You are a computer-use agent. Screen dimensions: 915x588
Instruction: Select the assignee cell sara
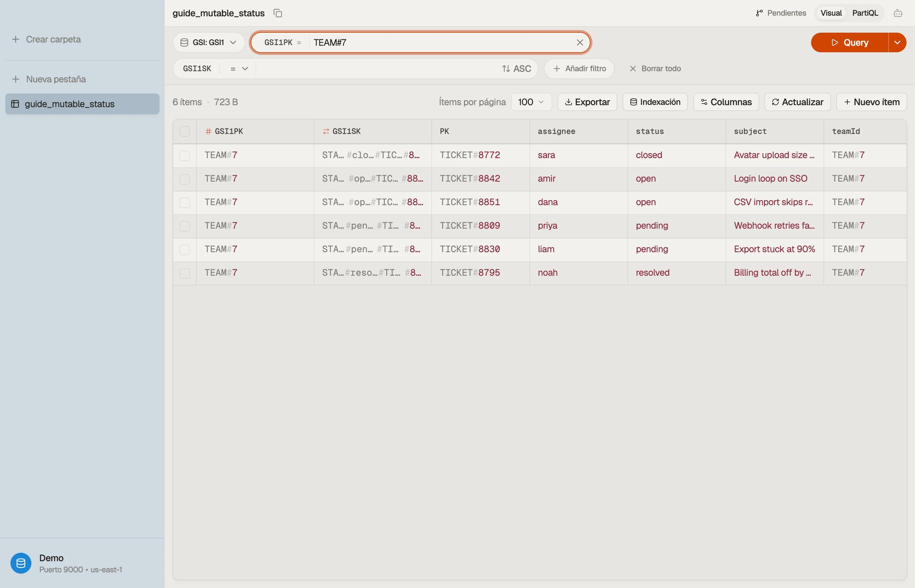click(578, 155)
